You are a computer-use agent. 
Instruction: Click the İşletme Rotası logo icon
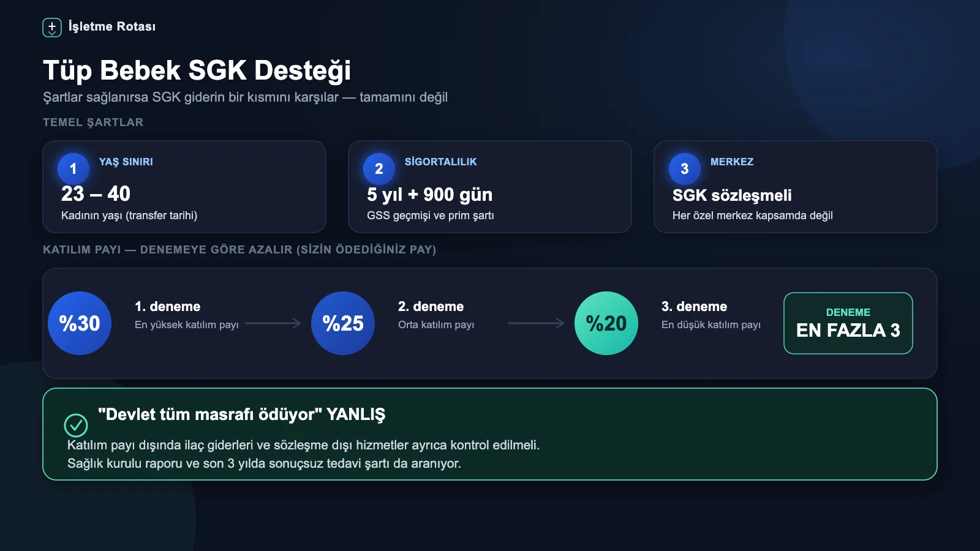pos(52,27)
